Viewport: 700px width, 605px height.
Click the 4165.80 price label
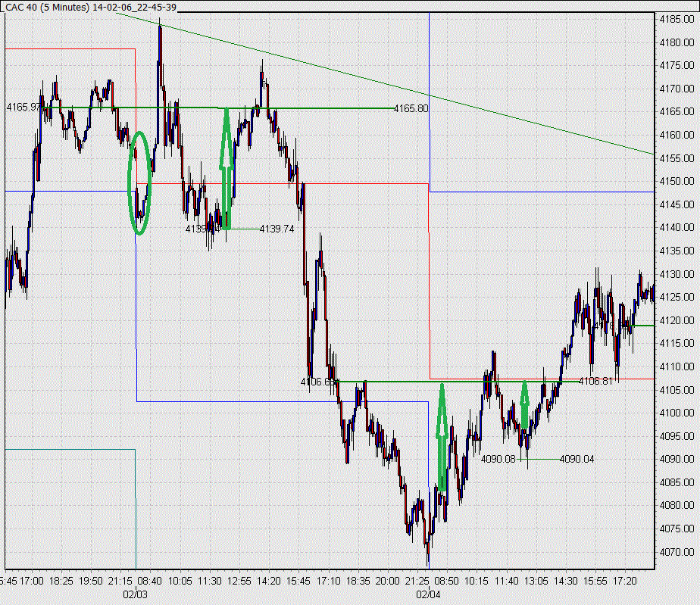[411, 108]
